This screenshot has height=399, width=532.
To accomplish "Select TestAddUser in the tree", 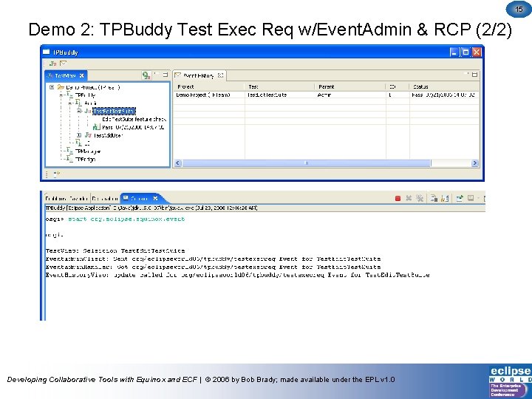I will pyautogui.click(x=108, y=135).
